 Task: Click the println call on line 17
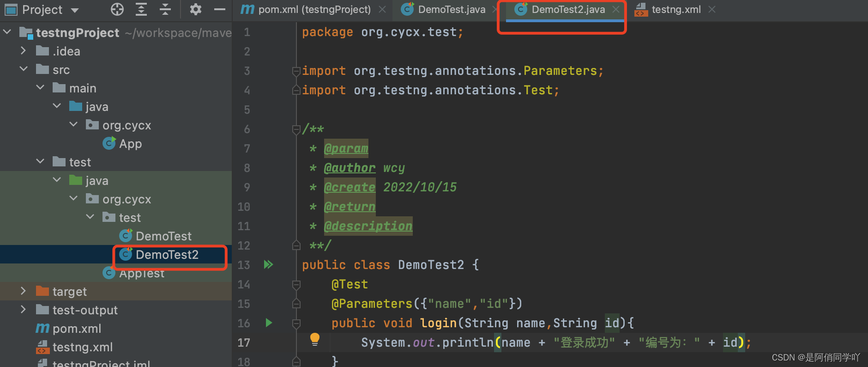[x=467, y=343]
